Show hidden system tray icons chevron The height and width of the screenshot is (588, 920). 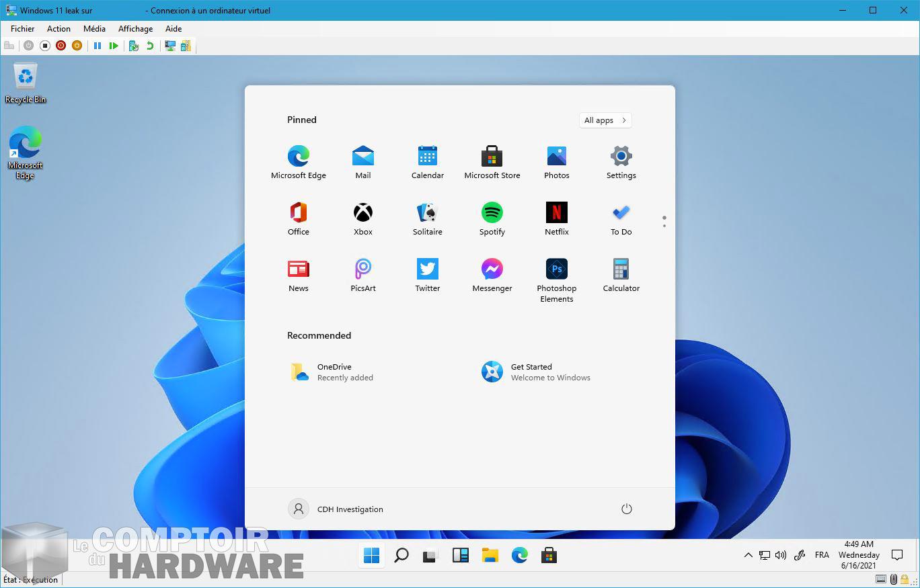[748, 555]
